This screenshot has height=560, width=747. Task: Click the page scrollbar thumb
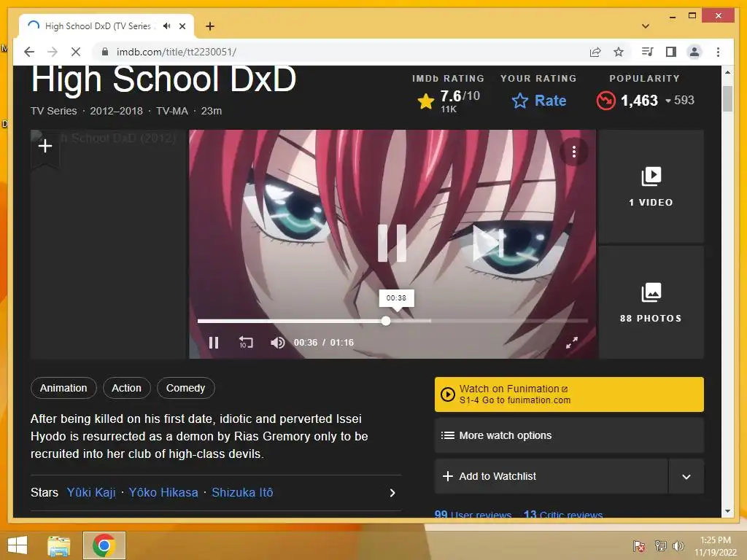[727, 98]
